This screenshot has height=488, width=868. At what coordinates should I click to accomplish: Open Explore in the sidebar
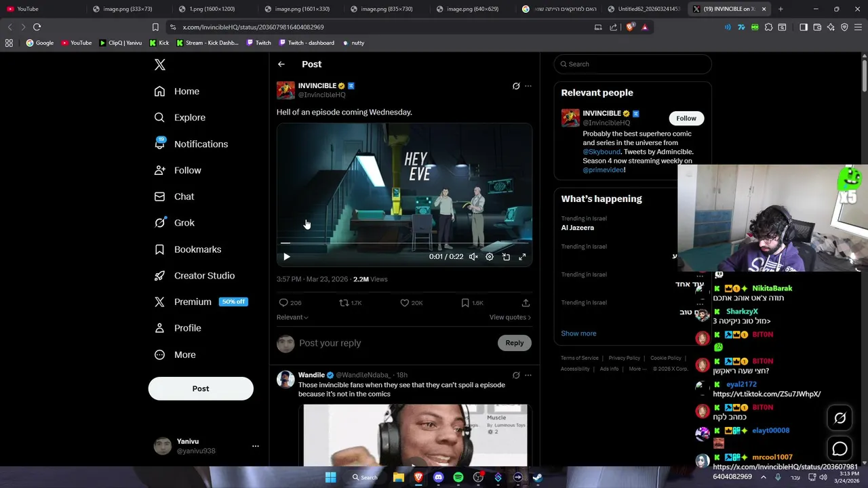[180, 117]
